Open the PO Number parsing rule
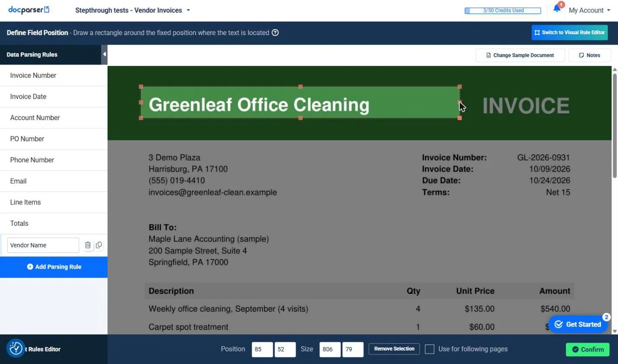618x364 pixels. point(54,139)
